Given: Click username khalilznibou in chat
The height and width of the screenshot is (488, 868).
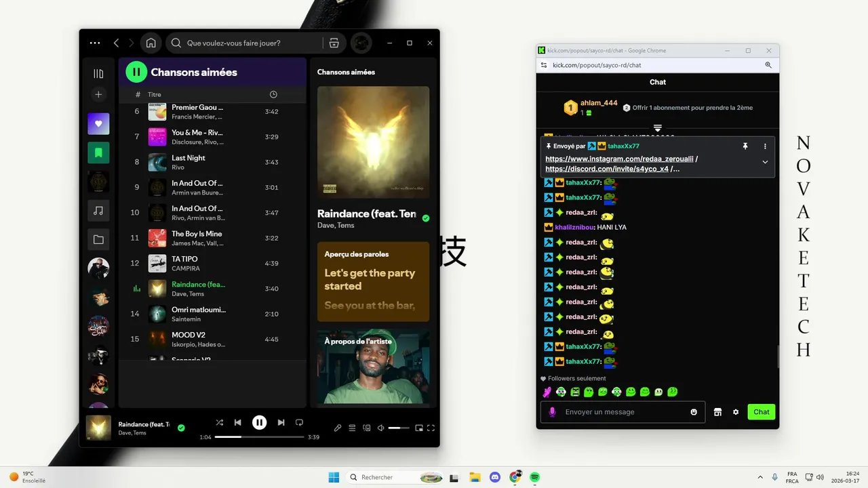Looking at the screenshot, I should point(575,227).
